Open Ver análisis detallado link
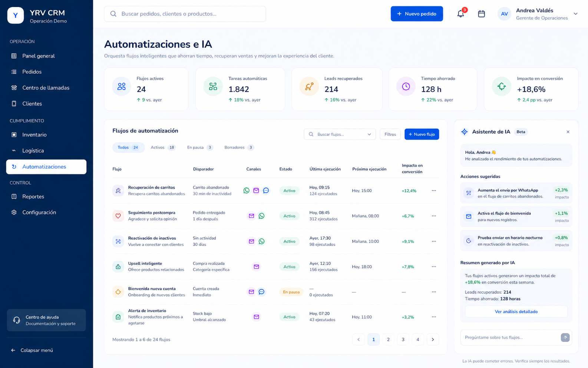Image resolution: width=588 pixels, height=368 pixels. (516, 312)
